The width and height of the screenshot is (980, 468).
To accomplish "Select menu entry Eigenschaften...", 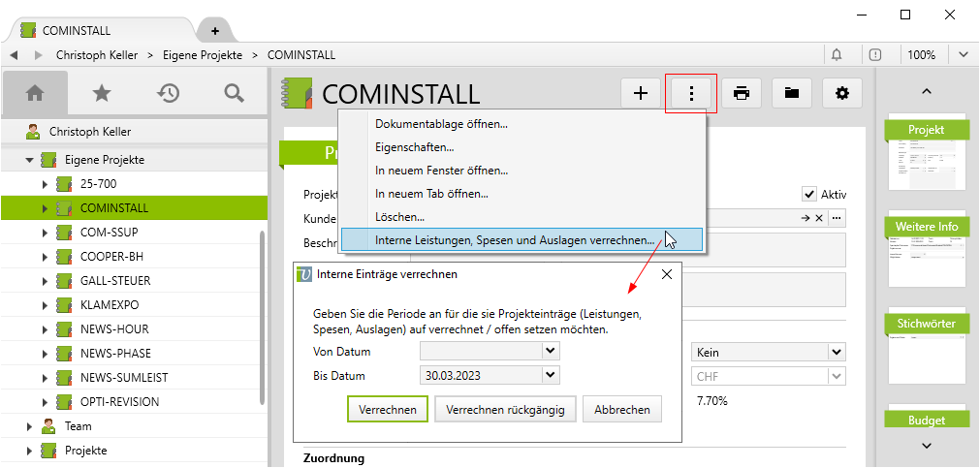I will (x=414, y=147).
